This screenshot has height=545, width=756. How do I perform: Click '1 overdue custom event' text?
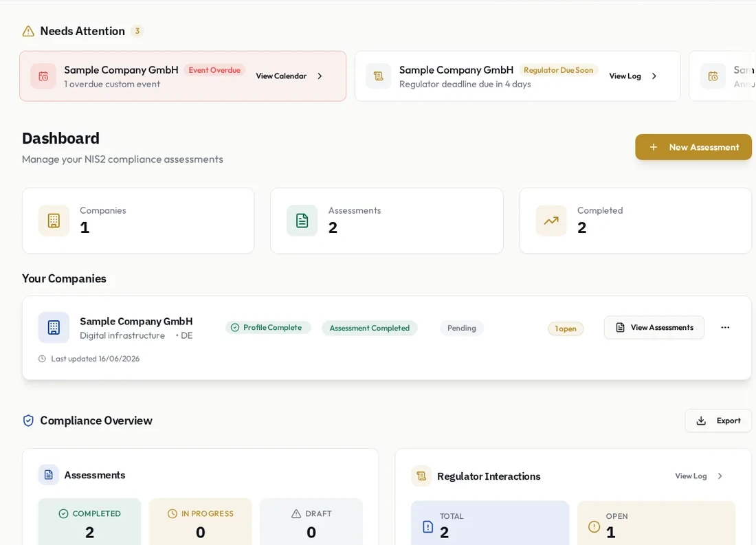click(112, 84)
